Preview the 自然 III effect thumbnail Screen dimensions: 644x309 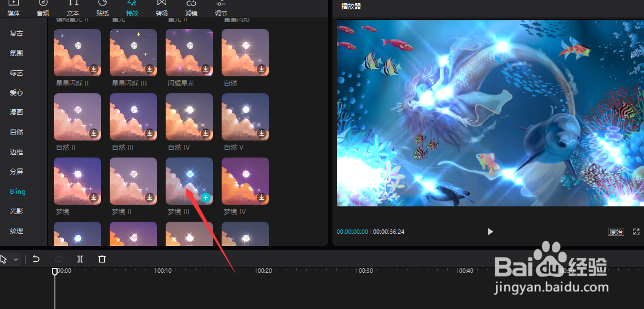pyautogui.click(x=133, y=117)
